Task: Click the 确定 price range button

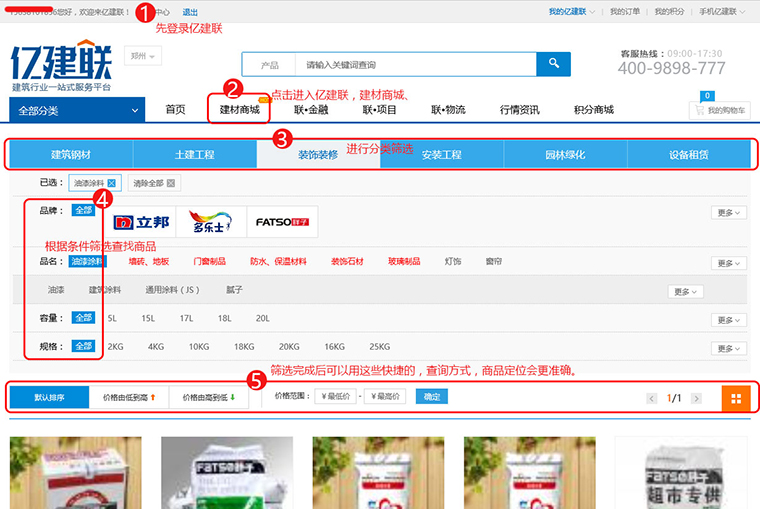Action: click(432, 397)
